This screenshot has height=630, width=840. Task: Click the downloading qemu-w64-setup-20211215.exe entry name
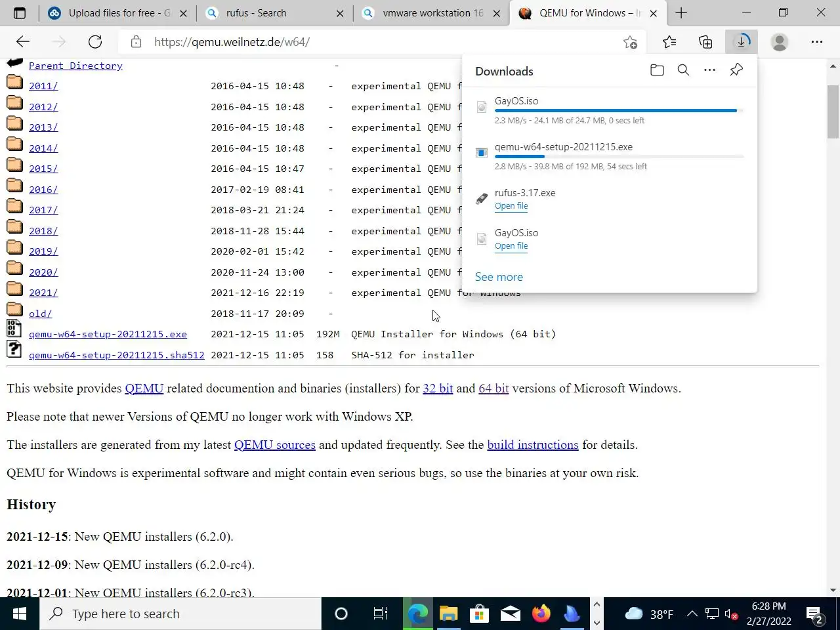click(564, 147)
